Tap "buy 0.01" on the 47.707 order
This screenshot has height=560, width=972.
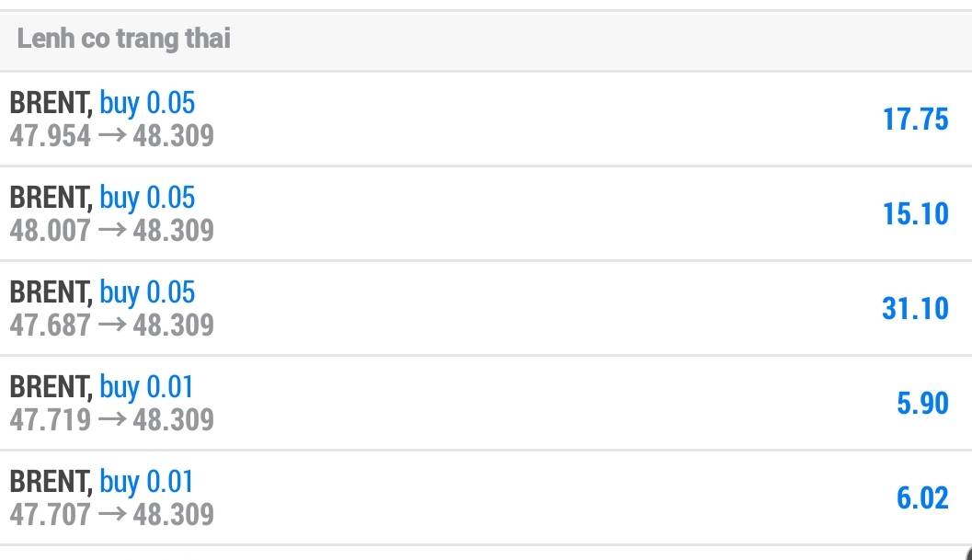(146, 481)
